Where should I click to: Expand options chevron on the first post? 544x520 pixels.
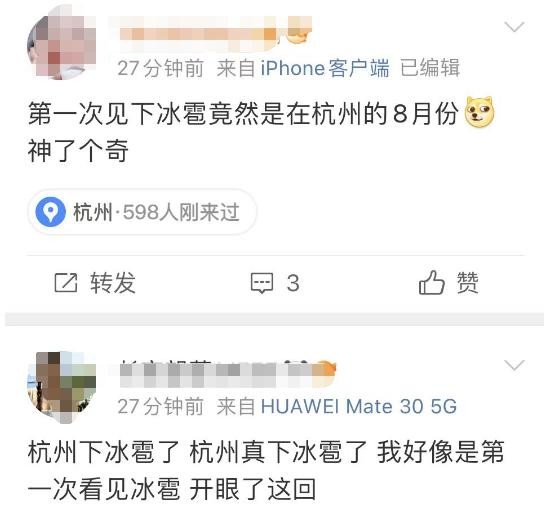click(514, 27)
